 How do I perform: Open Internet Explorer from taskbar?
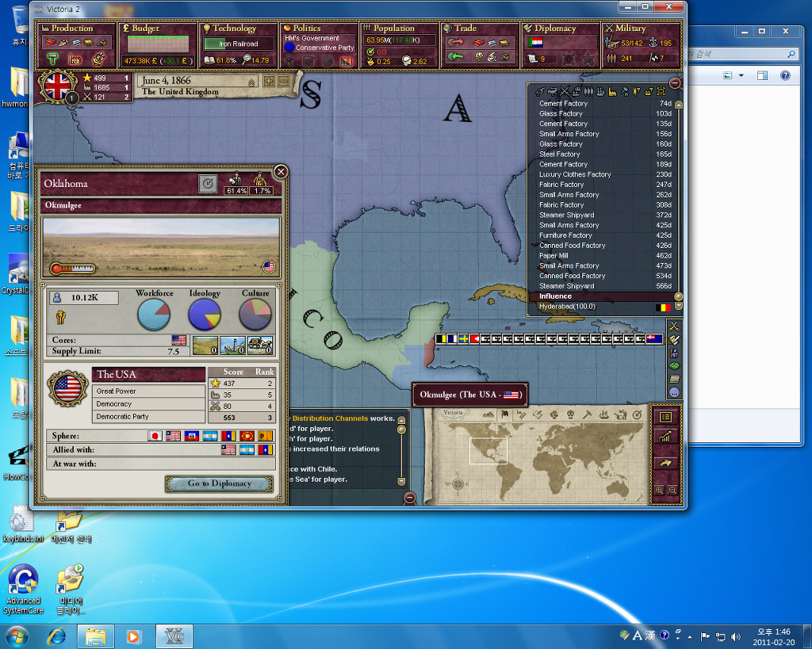(57, 636)
